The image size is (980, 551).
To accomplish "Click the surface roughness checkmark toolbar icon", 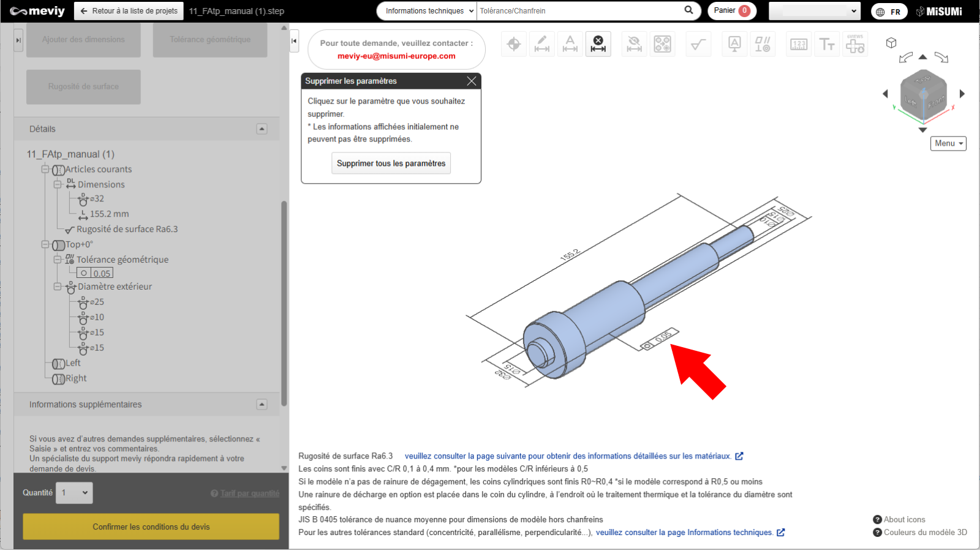I will 698,44.
